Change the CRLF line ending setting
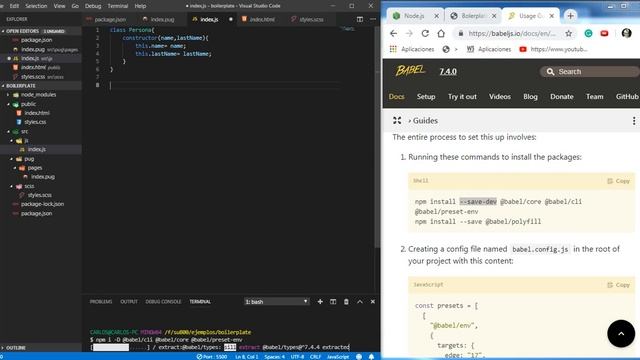640x360 pixels. (315, 356)
